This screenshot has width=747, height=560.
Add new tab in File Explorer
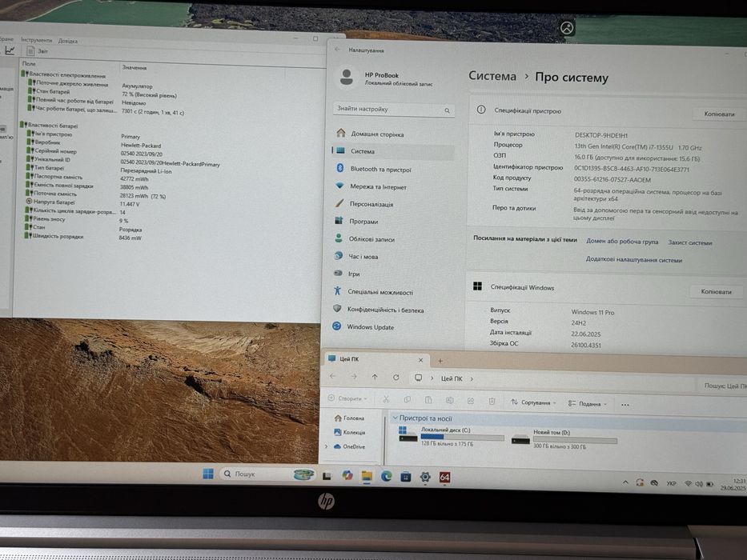440,361
